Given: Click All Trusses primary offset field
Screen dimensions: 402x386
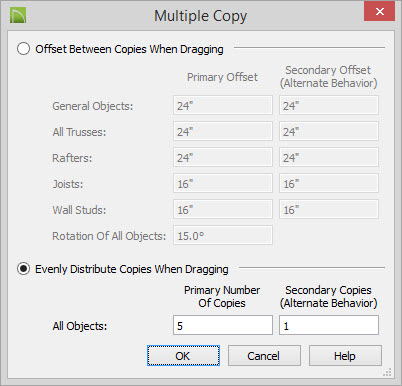Looking at the screenshot, I should click(x=223, y=131).
